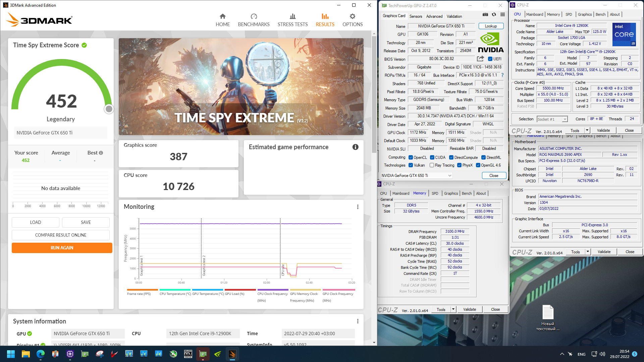Click the purple CPU Clock Frequency legend swatch
Screen dimensions: 644x362
(273, 290)
